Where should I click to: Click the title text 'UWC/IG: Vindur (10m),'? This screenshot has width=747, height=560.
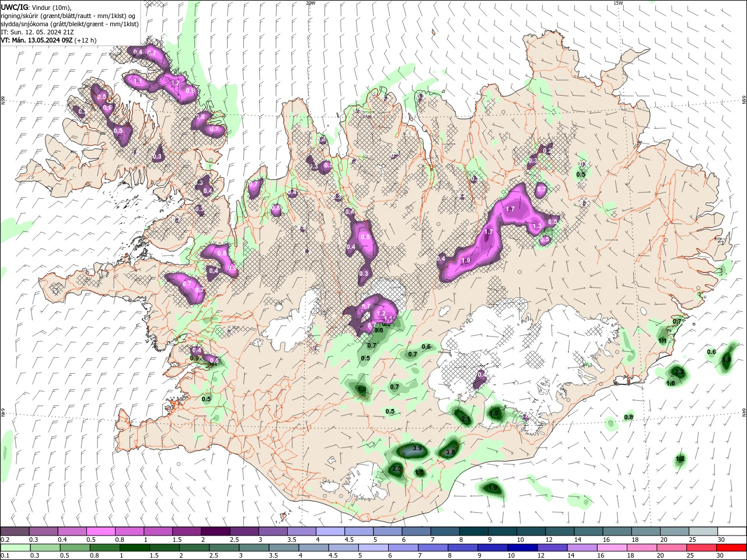(x=36, y=7)
